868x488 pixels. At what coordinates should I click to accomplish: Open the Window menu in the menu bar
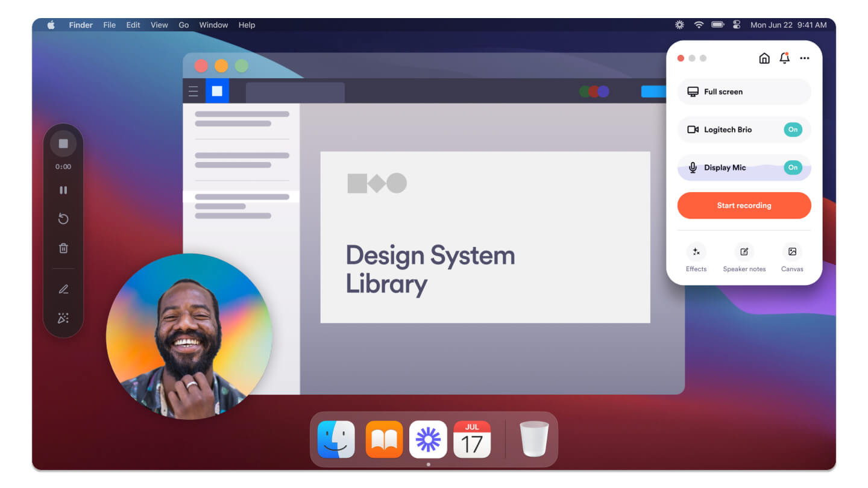213,25
